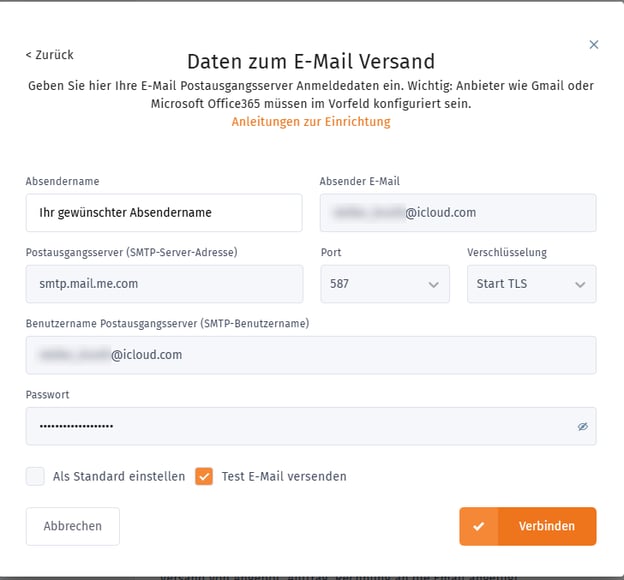
Task: Click the Test E-Mail versenden label
Action: [284, 477]
